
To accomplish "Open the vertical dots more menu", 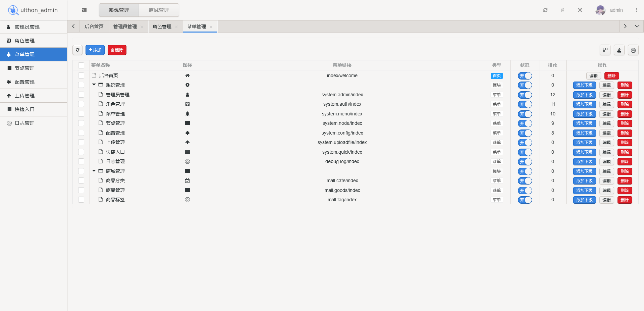I will coord(637,10).
